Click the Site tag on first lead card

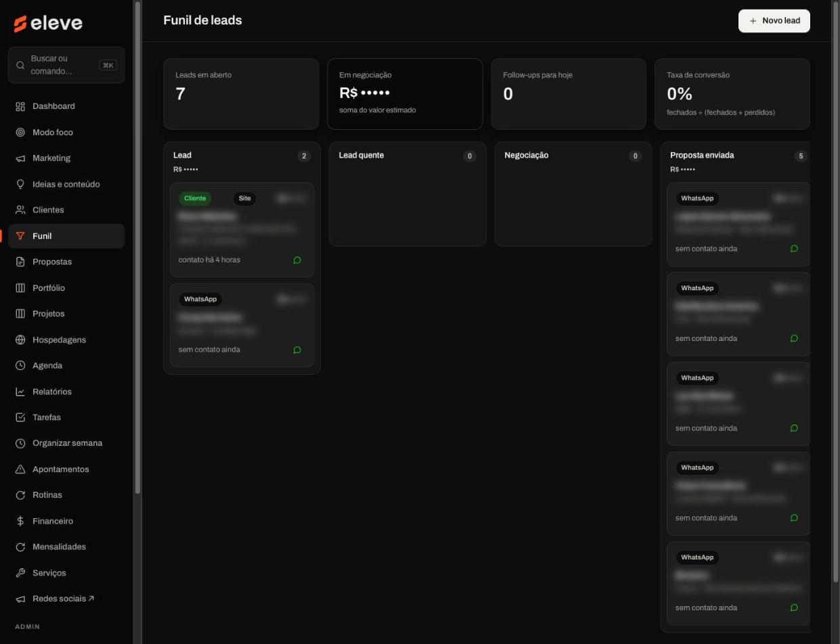tap(245, 198)
